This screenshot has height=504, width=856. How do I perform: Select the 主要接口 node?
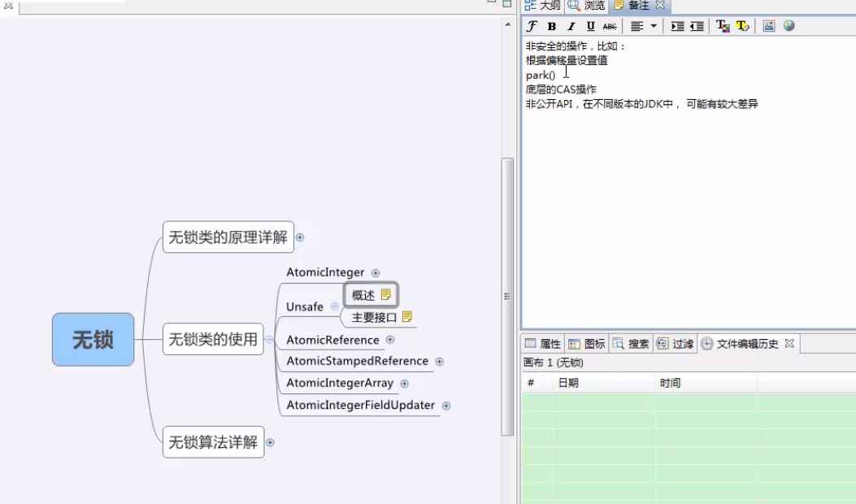374,317
